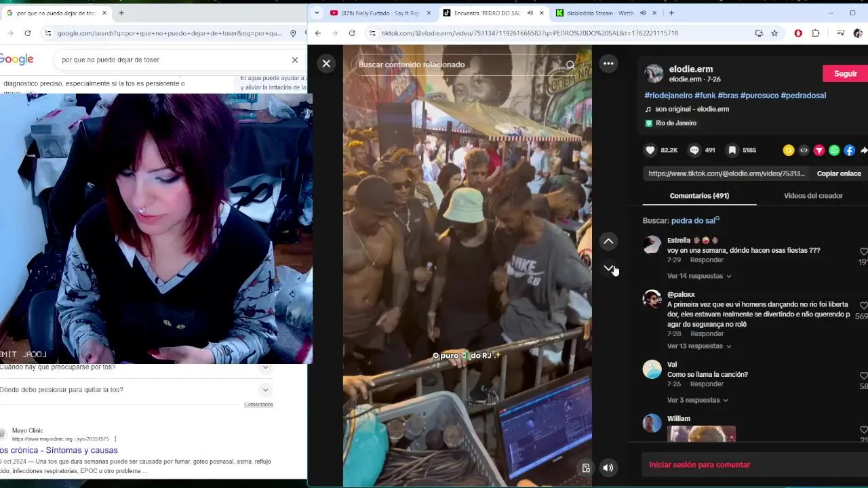Switch to Nelly Furtado YouTube tab
This screenshot has width=868, height=488.
tap(380, 13)
